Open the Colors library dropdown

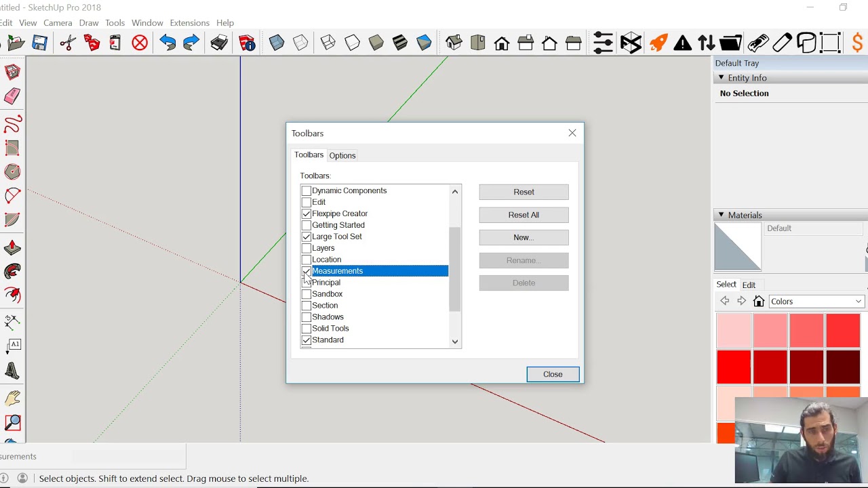pos(816,302)
